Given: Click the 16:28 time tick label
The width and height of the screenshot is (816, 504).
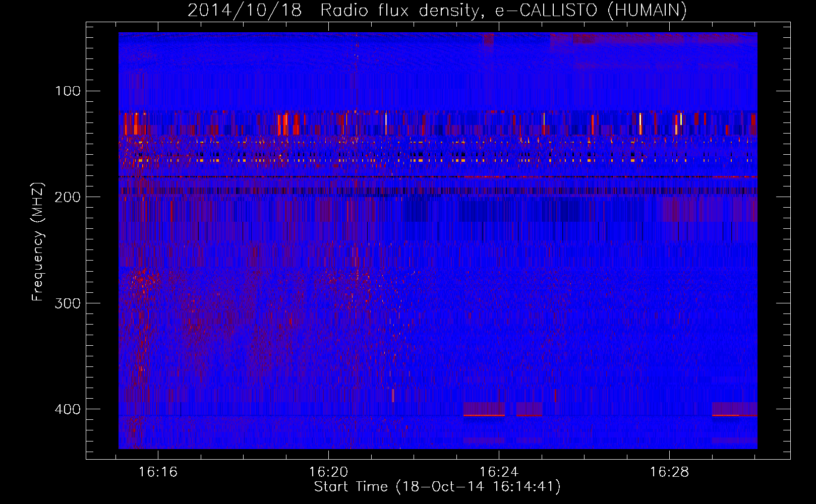Looking at the screenshot, I should (669, 472).
